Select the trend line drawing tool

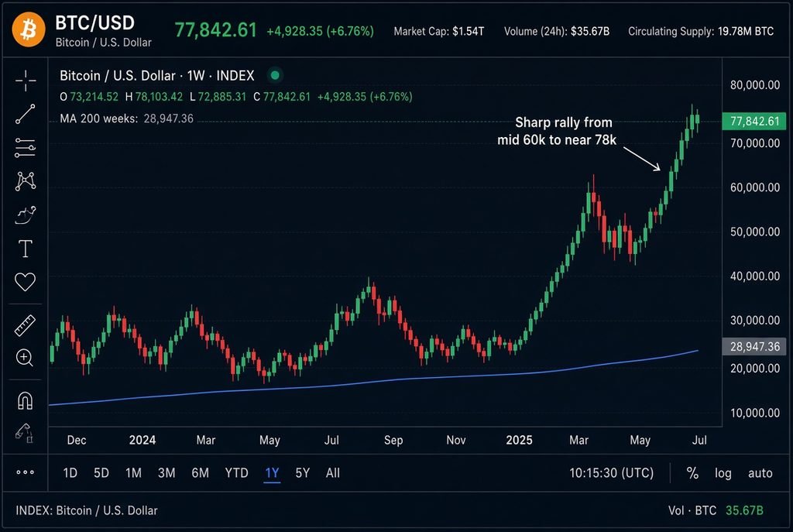26,114
